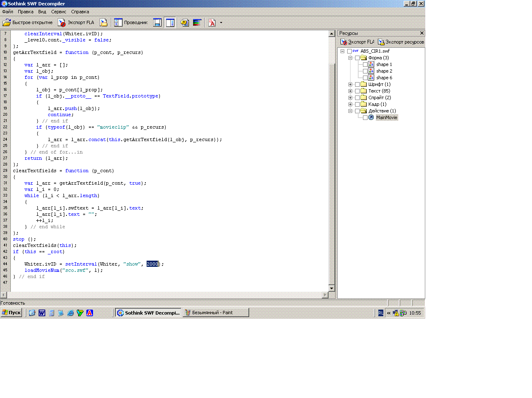This screenshot has width=532, height=398.
Task: Click the RL language indicator in tray
Action: tap(381, 313)
